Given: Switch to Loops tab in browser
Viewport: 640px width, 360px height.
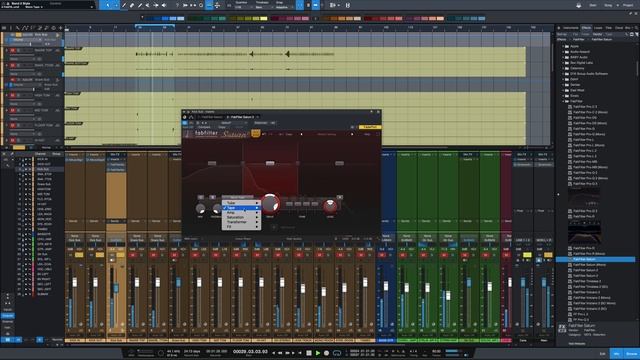Looking at the screenshot, I should click(x=598, y=28).
